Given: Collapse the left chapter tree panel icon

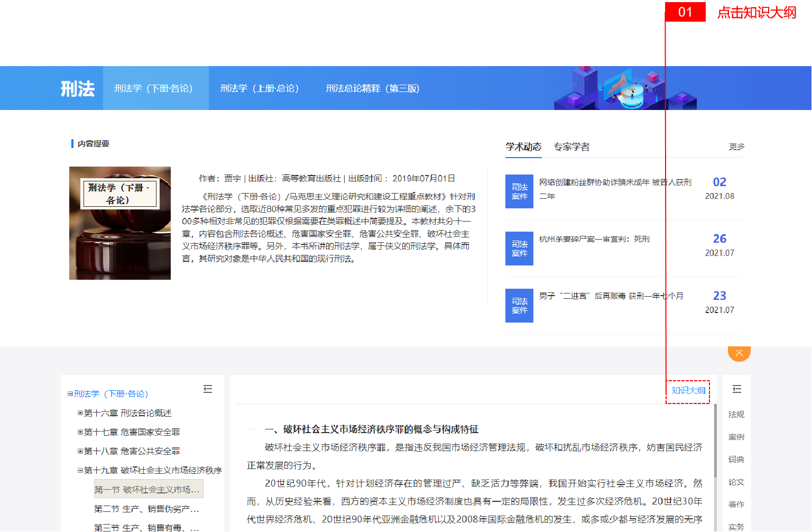Looking at the screenshot, I should pos(208,389).
